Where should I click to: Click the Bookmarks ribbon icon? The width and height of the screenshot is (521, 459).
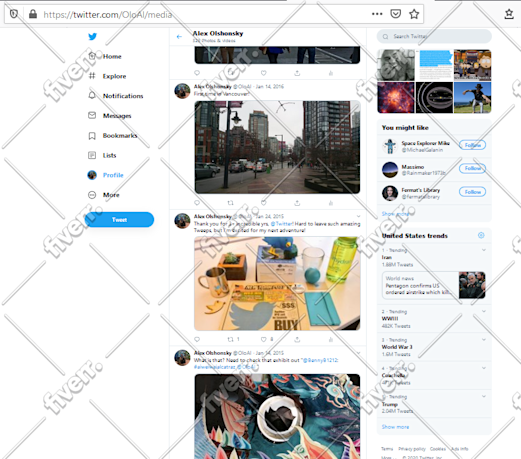pos(92,136)
